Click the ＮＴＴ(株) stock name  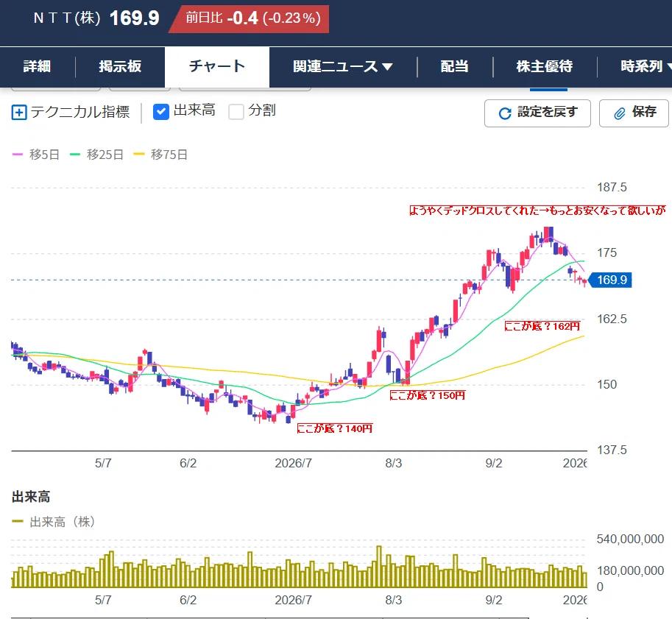coord(67,18)
